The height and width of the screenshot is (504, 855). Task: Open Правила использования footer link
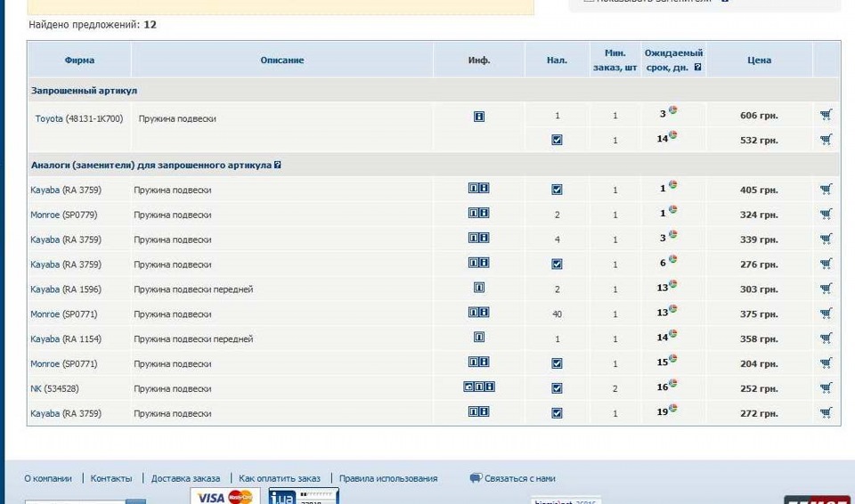tap(388, 478)
